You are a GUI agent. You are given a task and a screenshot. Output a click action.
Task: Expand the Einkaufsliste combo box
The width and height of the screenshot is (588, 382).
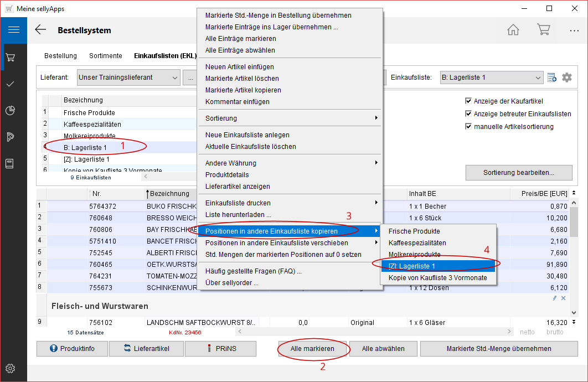point(538,78)
